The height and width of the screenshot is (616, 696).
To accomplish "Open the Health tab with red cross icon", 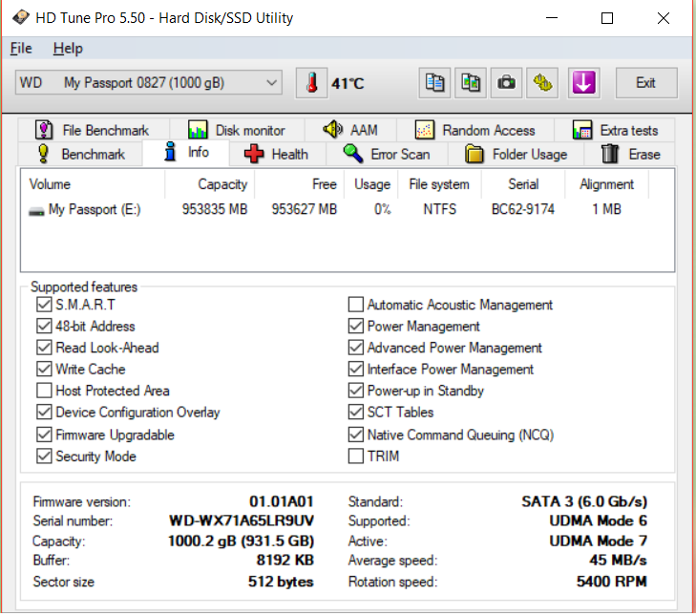I will pos(276,154).
